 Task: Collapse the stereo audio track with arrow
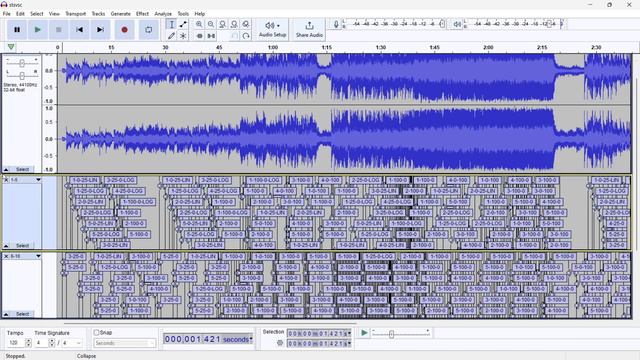coord(6,169)
